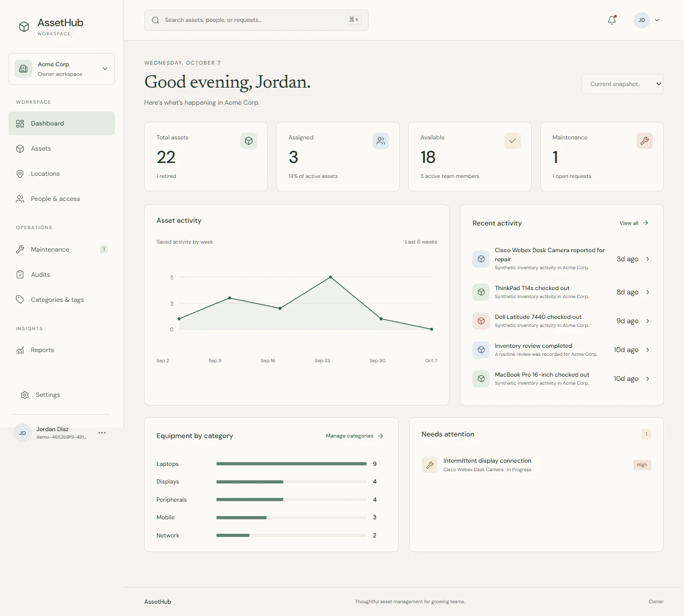Image resolution: width=684 pixels, height=616 pixels.
Task: Click the Available checkmark icon
Action: click(x=512, y=141)
